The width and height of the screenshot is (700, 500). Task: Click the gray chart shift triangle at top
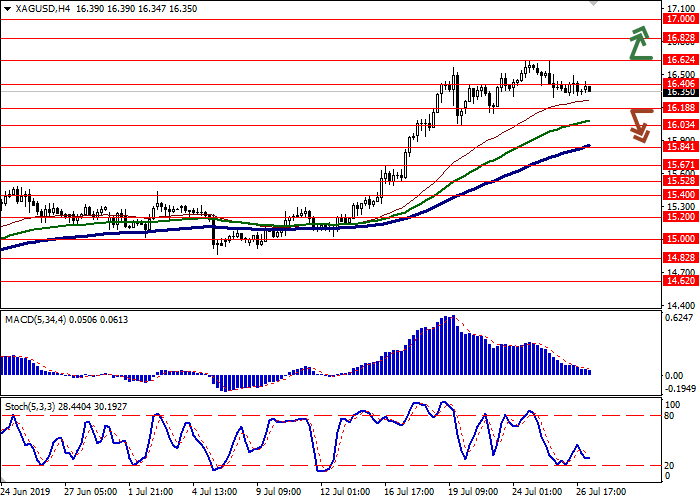[593, 4]
